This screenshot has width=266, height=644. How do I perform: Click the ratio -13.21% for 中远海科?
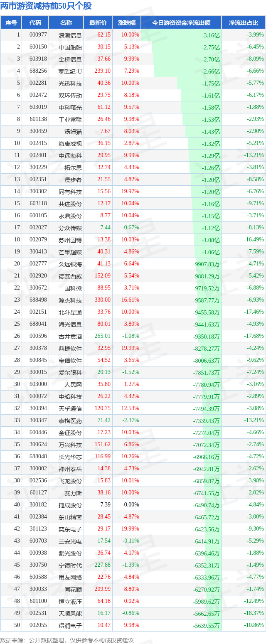tap(254, 155)
